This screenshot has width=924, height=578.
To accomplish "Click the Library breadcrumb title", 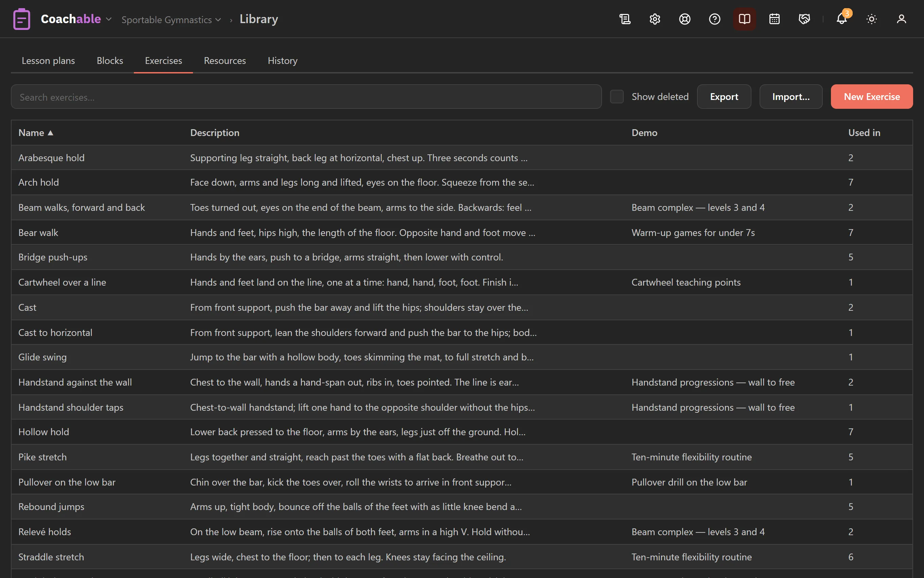I will click(x=259, y=19).
